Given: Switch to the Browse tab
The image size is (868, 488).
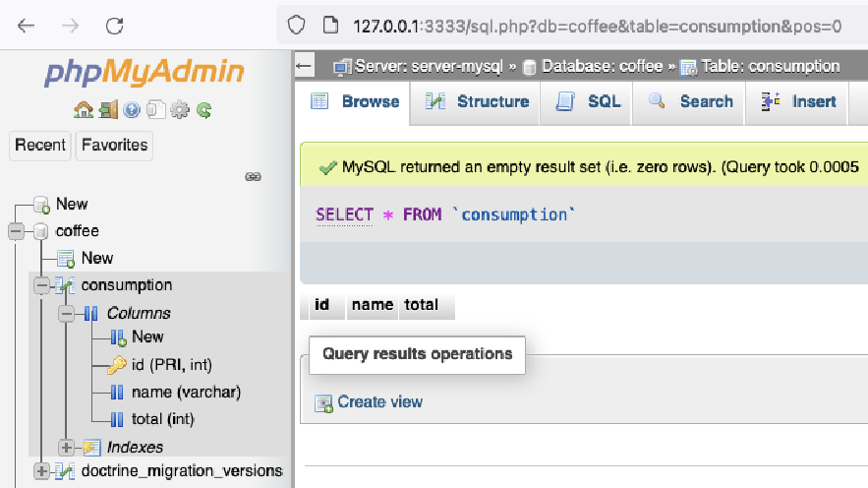Looking at the screenshot, I should pyautogui.click(x=353, y=102).
